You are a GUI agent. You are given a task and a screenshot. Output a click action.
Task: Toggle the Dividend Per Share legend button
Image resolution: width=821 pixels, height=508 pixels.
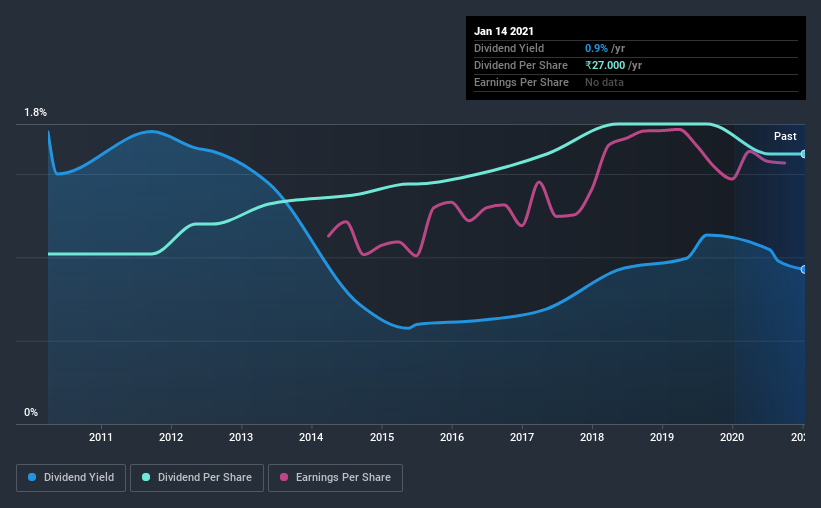coord(197,478)
